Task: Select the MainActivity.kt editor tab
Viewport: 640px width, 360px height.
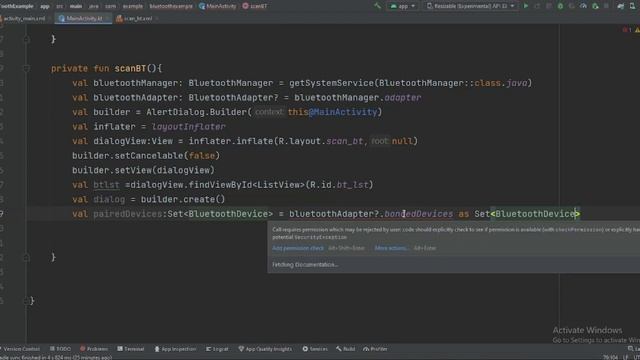Action: coord(84,18)
